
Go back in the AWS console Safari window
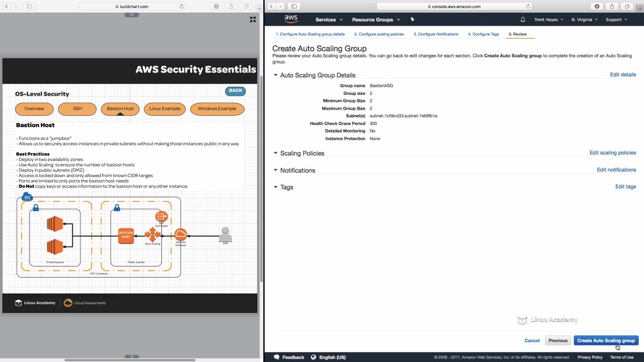[x=271, y=7]
